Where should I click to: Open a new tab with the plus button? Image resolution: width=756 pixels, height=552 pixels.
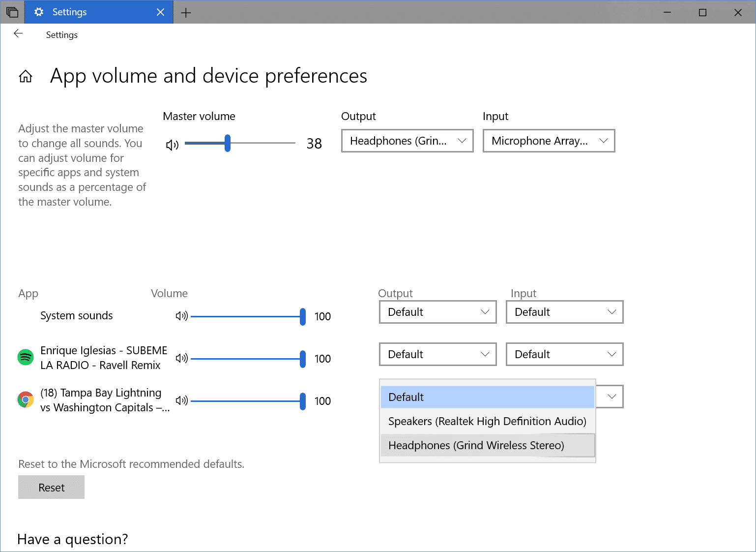click(186, 13)
